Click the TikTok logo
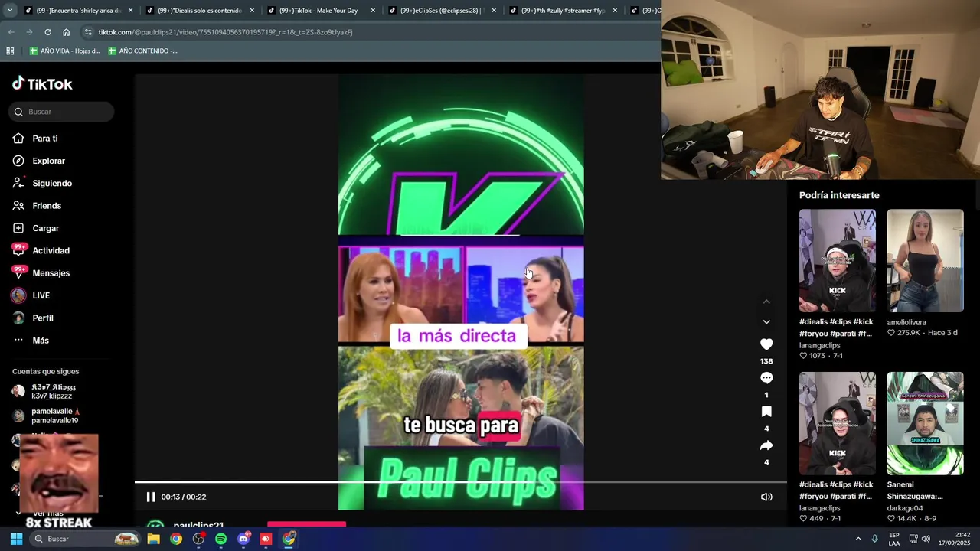 (x=43, y=84)
